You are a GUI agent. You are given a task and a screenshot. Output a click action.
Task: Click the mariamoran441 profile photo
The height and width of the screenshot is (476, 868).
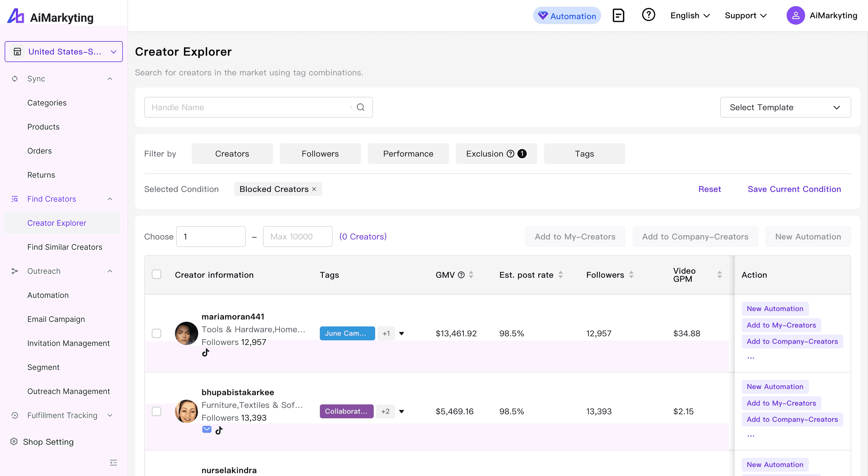pos(186,333)
